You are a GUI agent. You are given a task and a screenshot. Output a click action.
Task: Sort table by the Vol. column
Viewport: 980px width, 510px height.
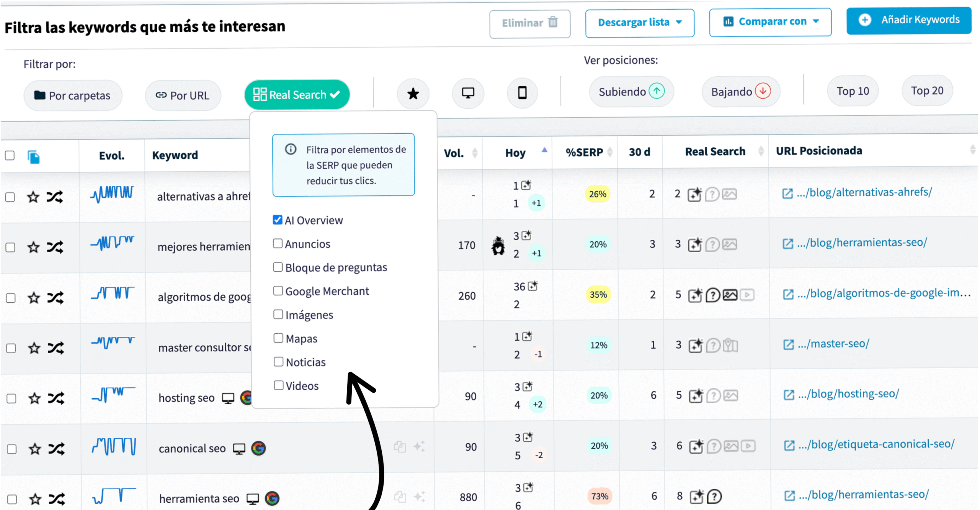tap(474, 153)
